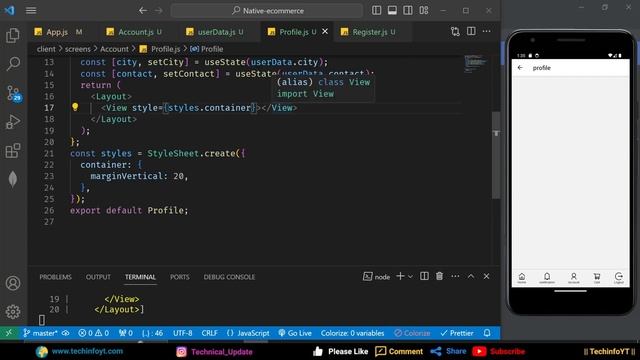
Task: Tap the Account icon in emulator
Action: point(573,278)
